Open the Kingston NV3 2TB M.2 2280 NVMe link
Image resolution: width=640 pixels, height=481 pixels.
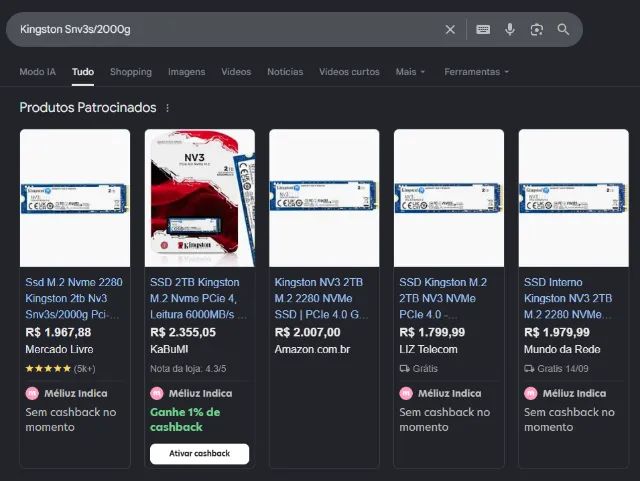pos(321,298)
